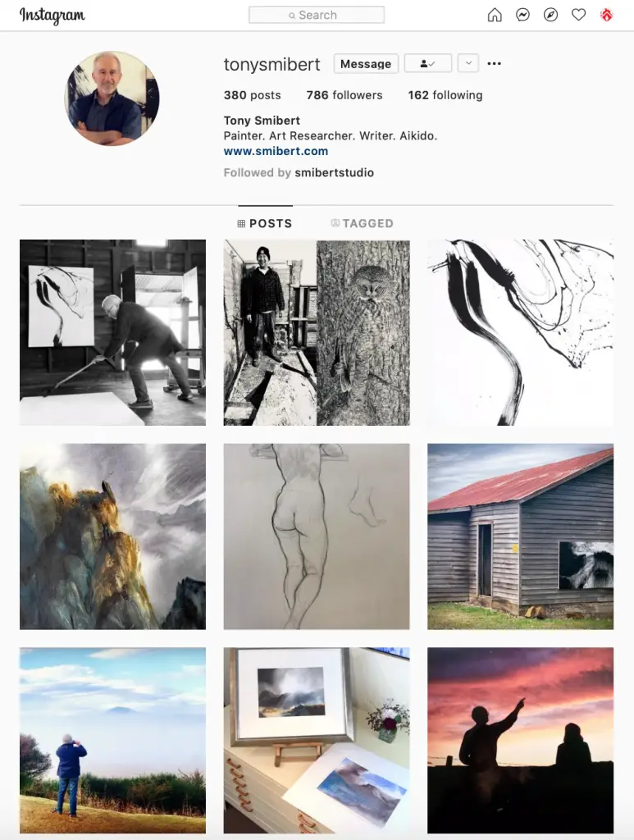View tonysmibert's profile picture
The image size is (634, 840).
(x=112, y=98)
